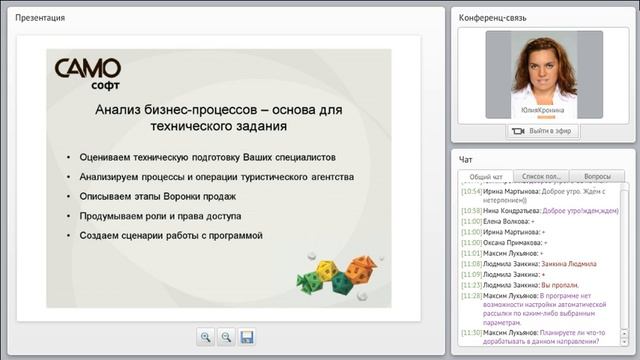Select the 11:00 message from Оксана Примакова
This screenshot has height=360, width=640.
504,242
